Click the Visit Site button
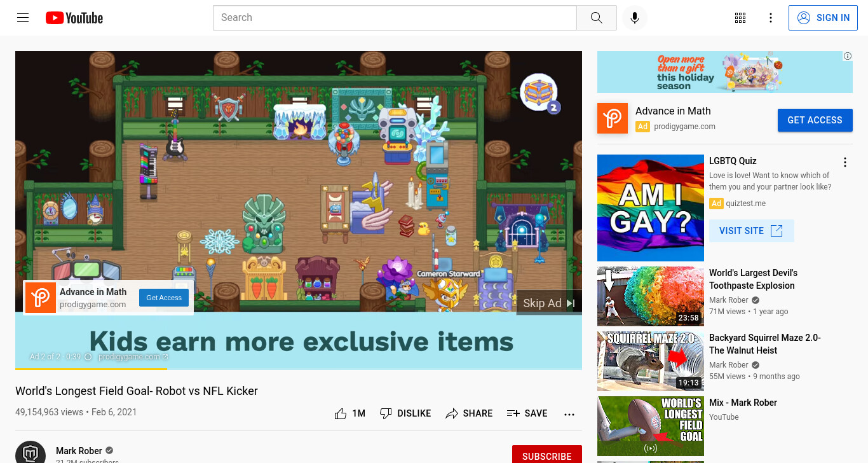 point(751,231)
